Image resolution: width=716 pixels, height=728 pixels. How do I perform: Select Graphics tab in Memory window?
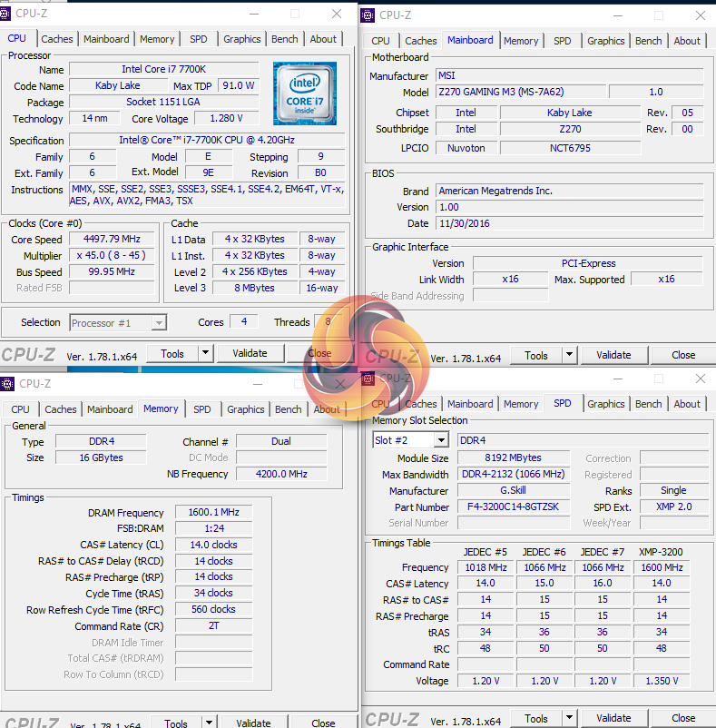(x=245, y=409)
